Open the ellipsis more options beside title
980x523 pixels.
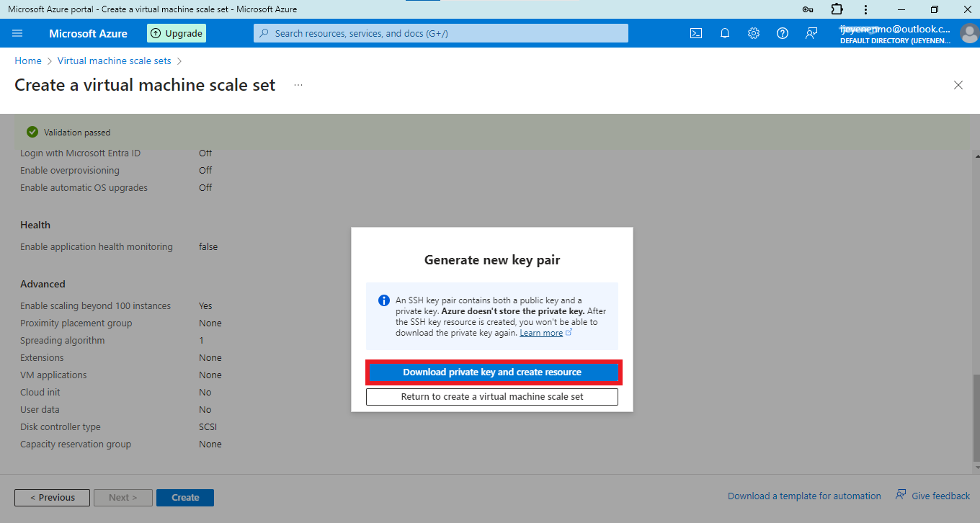[298, 85]
